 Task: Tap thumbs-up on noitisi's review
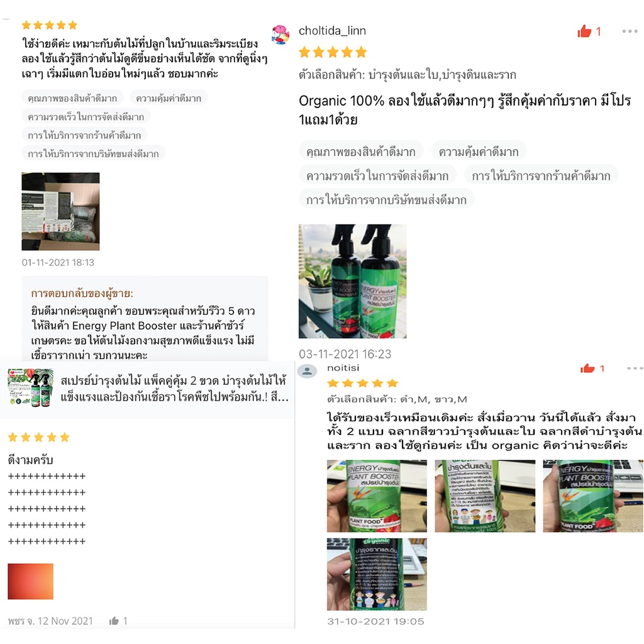(x=587, y=369)
